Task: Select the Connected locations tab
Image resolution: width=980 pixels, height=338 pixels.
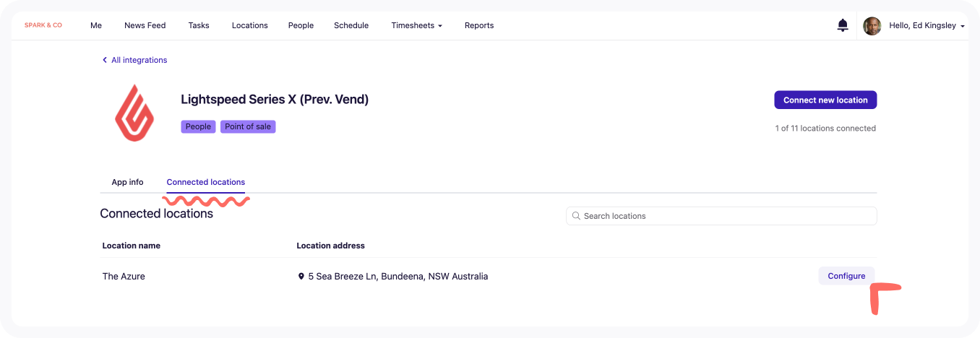Action: 206,182
